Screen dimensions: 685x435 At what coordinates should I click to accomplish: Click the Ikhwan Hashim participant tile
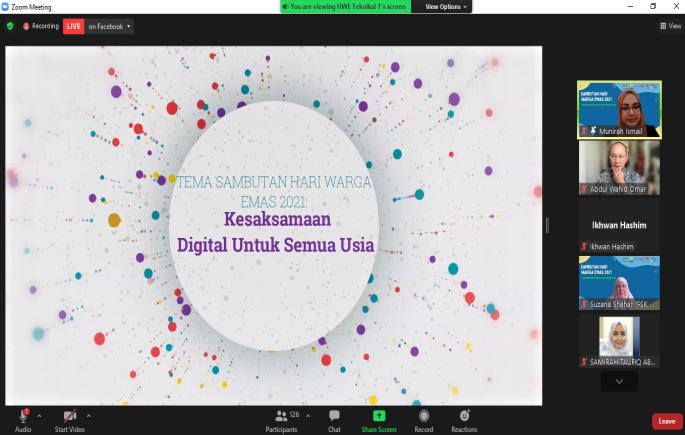pyautogui.click(x=619, y=225)
